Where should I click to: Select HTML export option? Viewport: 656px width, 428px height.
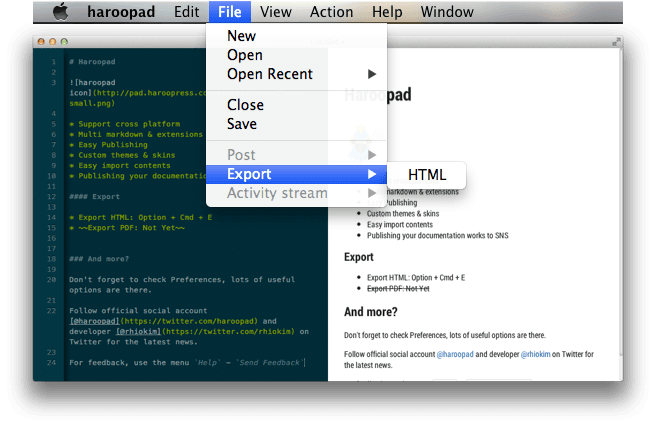point(427,174)
